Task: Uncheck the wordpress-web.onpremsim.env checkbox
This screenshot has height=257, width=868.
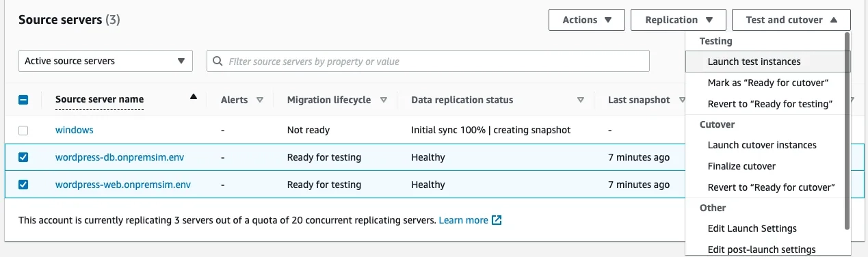Action: coord(23,185)
